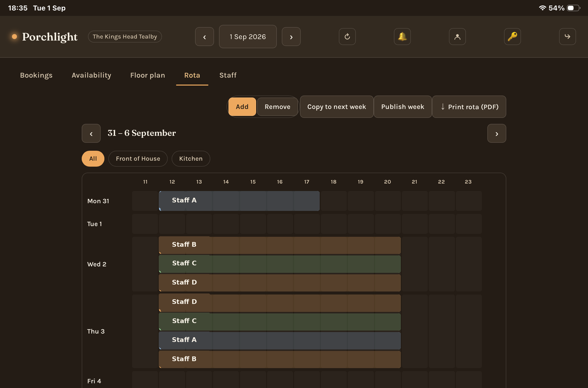This screenshot has height=388, width=588.
Task: Open the Floor plan tab
Action: 148,76
